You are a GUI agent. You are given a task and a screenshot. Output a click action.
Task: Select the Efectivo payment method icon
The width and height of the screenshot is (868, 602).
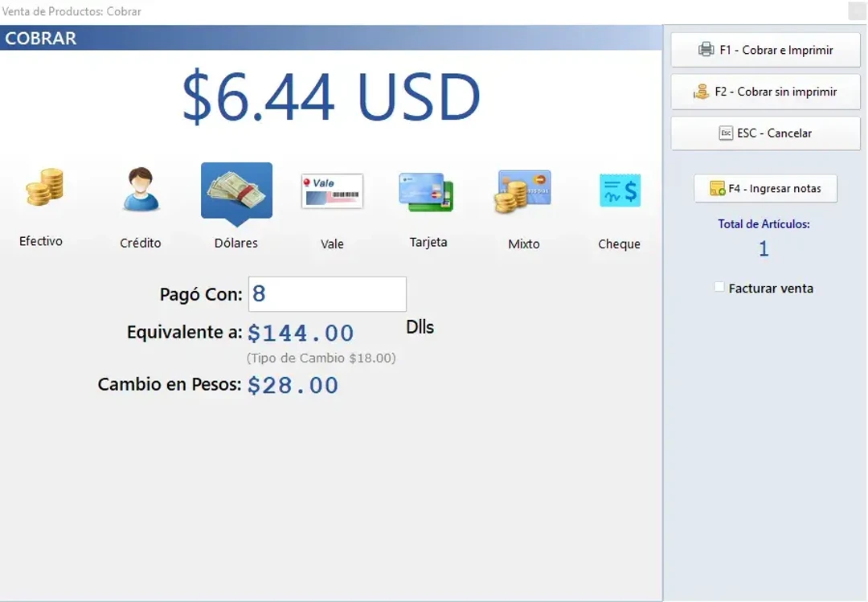pos(42,190)
